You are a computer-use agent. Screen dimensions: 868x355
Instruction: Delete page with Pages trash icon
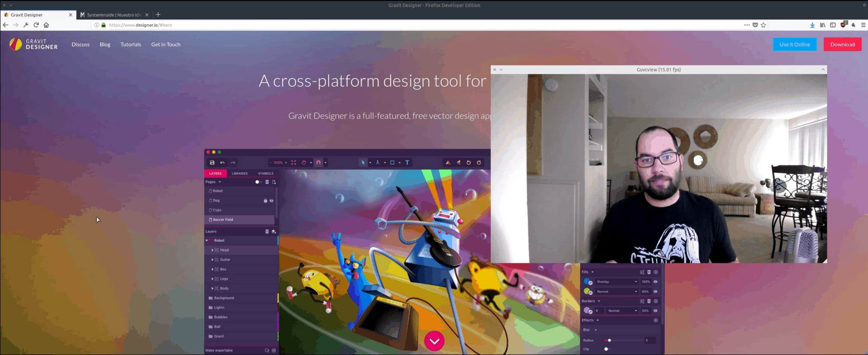pyautogui.click(x=267, y=182)
